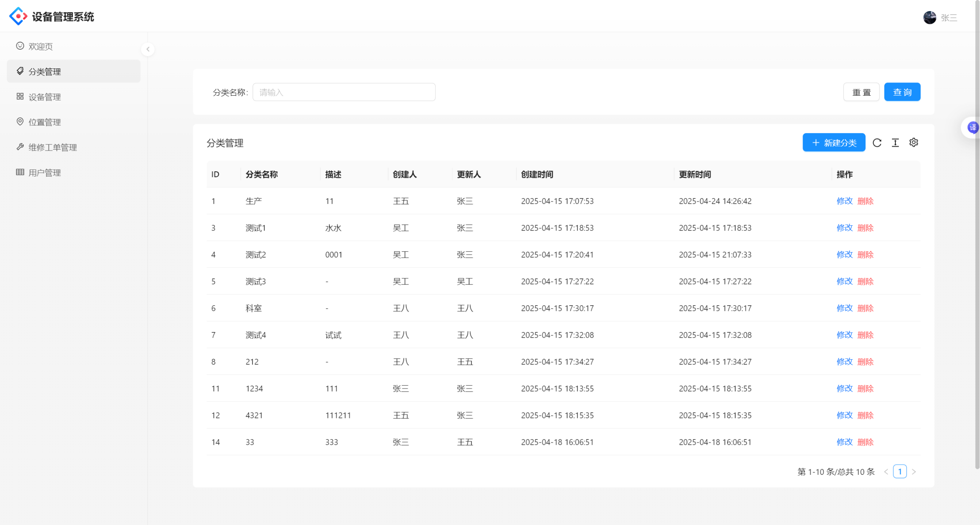Collapse the sidebar with arrow toggle
980x525 pixels.
[x=148, y=49]
